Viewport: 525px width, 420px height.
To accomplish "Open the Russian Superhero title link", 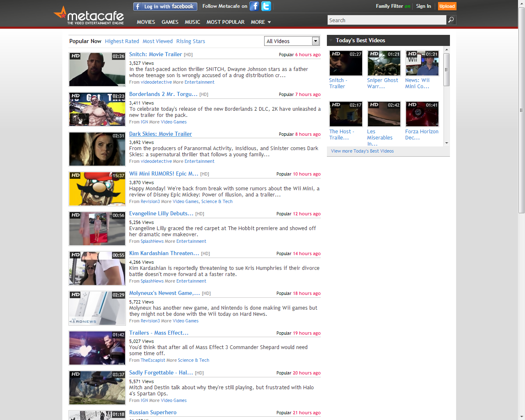I will (153, 412).
